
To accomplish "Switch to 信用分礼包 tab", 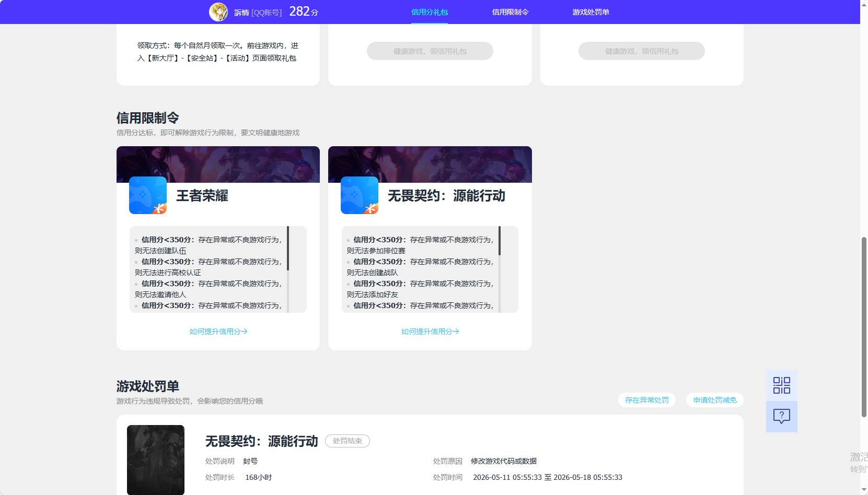I will point(430,12).
